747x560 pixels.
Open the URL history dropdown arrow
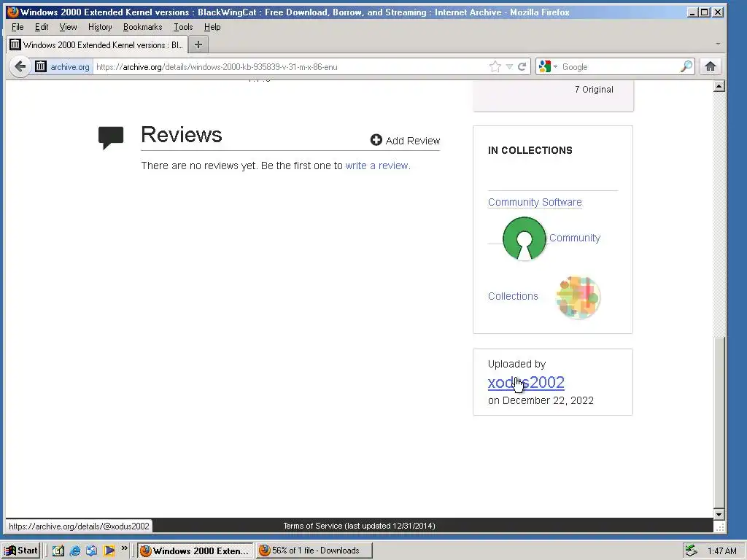pos(509,66)
